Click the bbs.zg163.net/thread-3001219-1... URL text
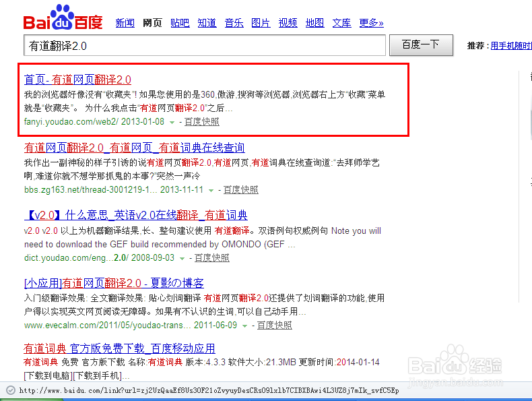Screen dimensions: 532x401 pos(91,189)
